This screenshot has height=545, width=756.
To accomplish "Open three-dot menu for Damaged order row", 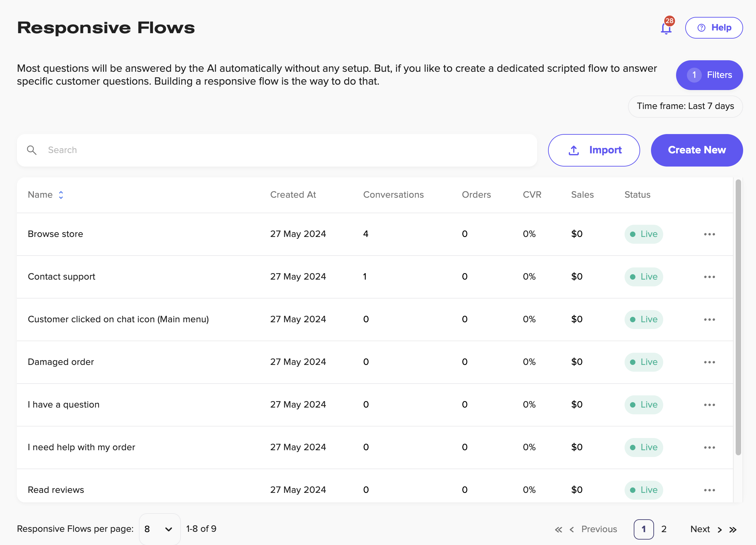I will tap(709, 362).
